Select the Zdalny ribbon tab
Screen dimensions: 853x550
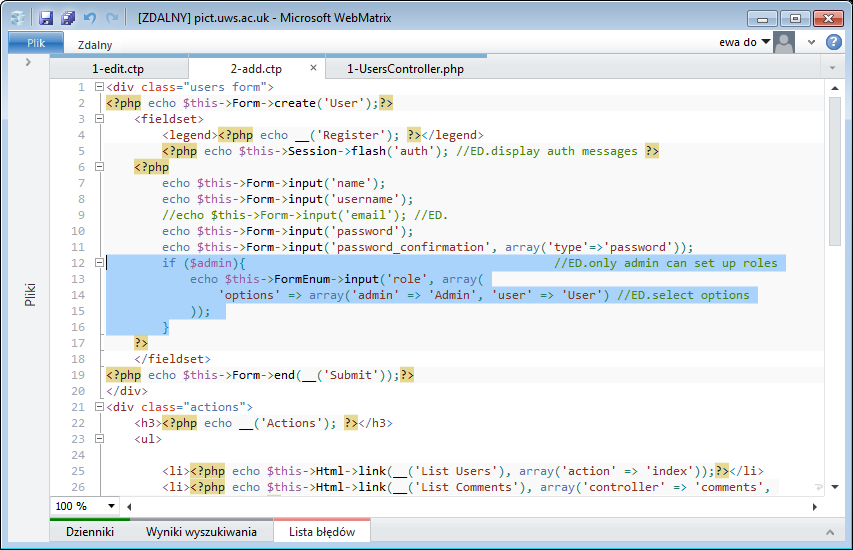click(x=95, y=45)
